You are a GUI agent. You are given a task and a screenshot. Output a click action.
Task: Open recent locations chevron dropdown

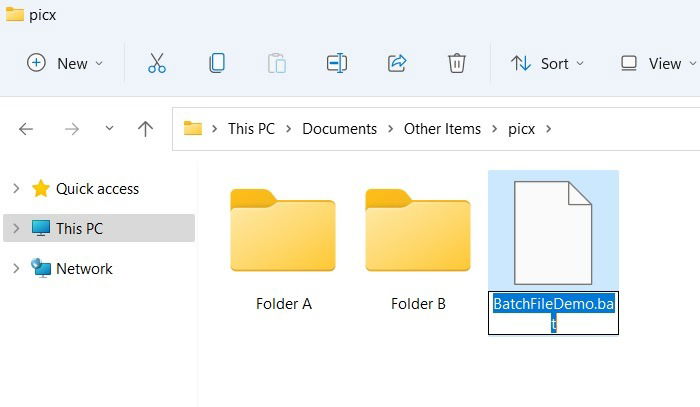pos(109,129)
